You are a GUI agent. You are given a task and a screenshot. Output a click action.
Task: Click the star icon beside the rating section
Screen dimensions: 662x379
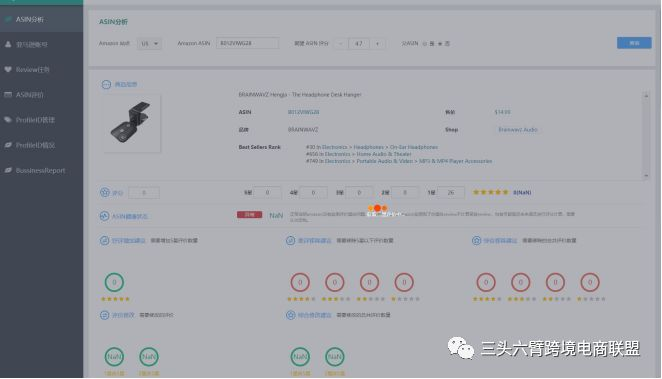[105, 192]
